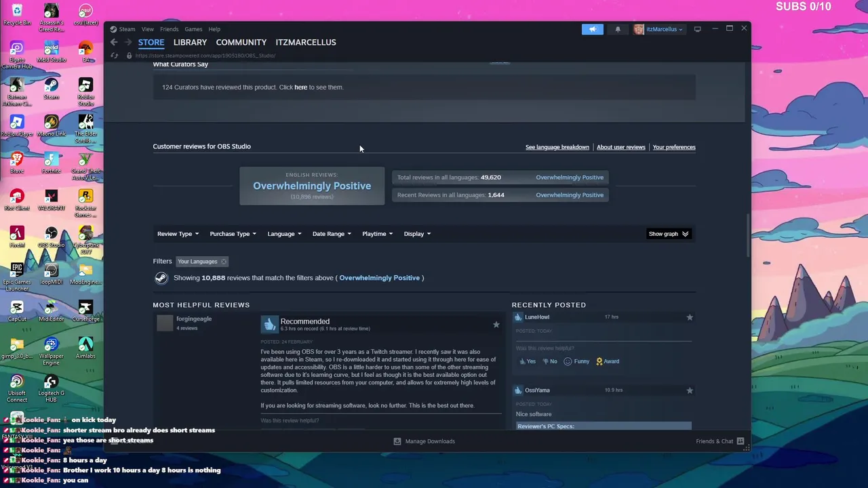This screenshot has height=488, width=868.
Task: Open Elgato Camera Hub desktop icon
Action: tap(17, 55)
